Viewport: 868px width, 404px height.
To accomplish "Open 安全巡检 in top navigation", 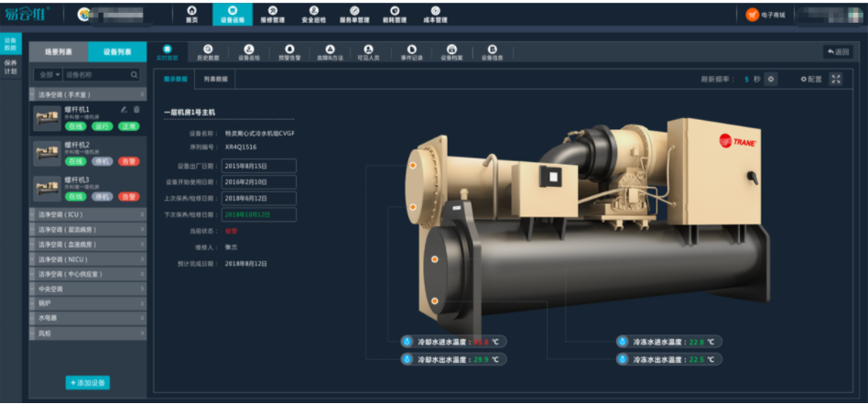I will 313,15.
